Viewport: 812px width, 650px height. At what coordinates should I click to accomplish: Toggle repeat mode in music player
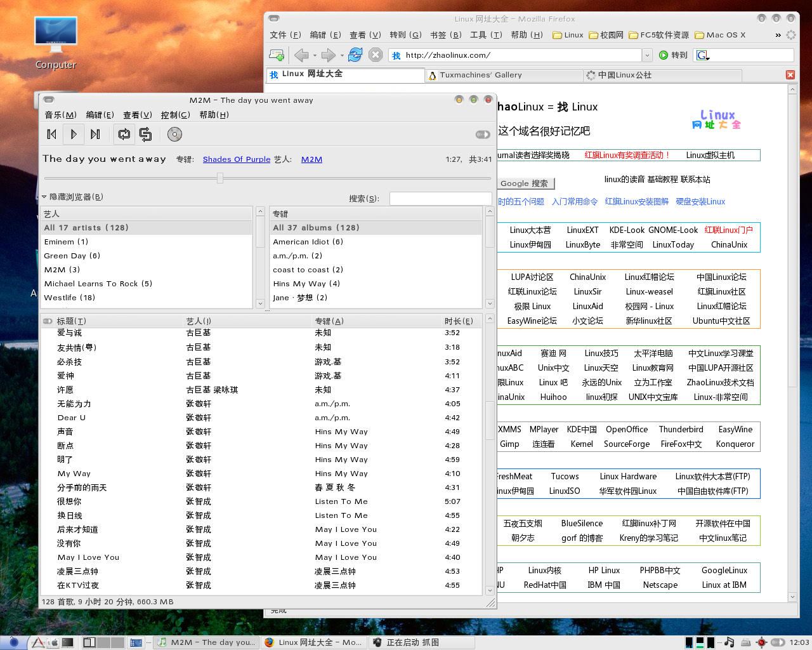(x=124, y=134)
